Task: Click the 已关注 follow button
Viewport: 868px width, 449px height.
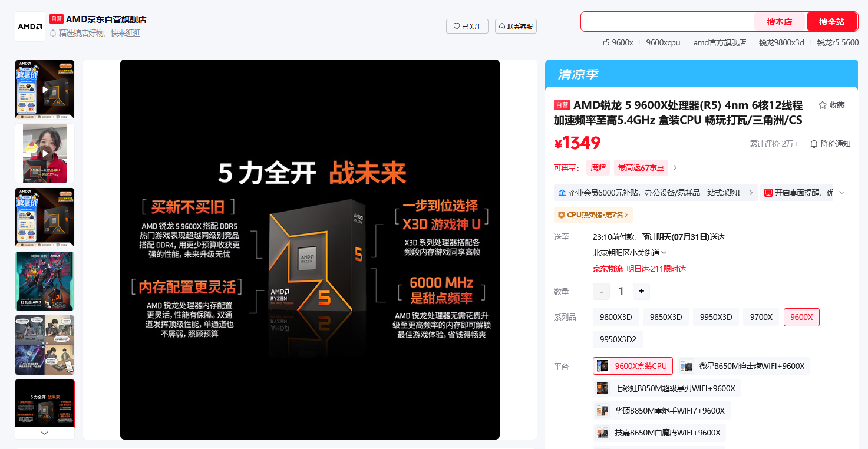Action: point(467,27)
